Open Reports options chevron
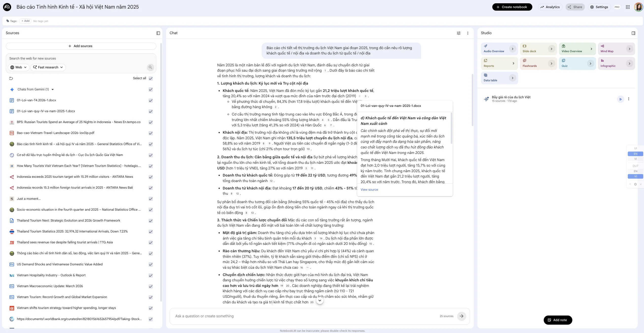The width and height of the screenshot is (644, 333). tap(513, 63)
